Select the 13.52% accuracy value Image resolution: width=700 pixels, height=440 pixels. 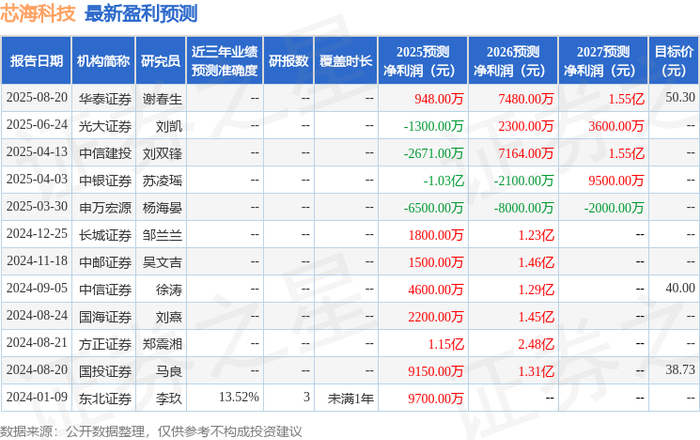click(x=239, y=397)
